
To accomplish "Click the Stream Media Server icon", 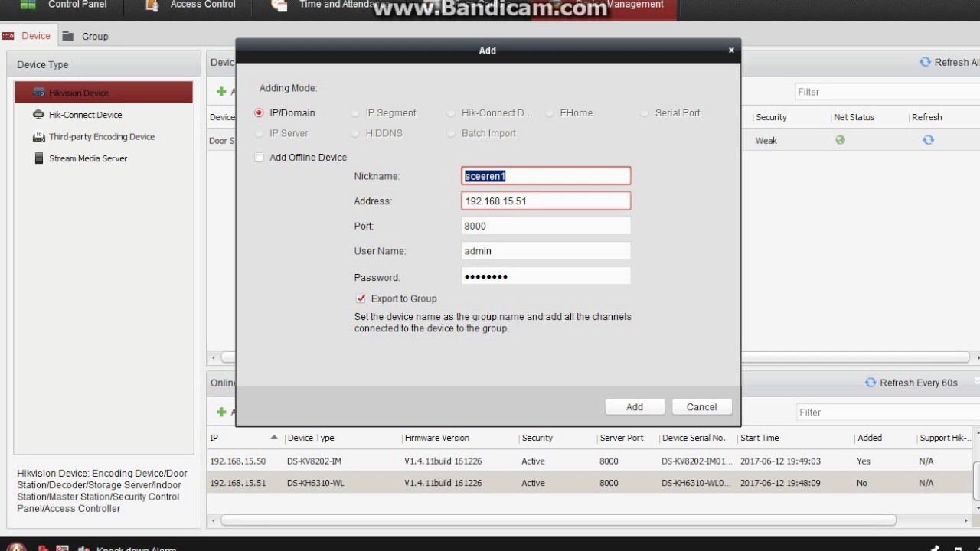I will click(38, 158).
